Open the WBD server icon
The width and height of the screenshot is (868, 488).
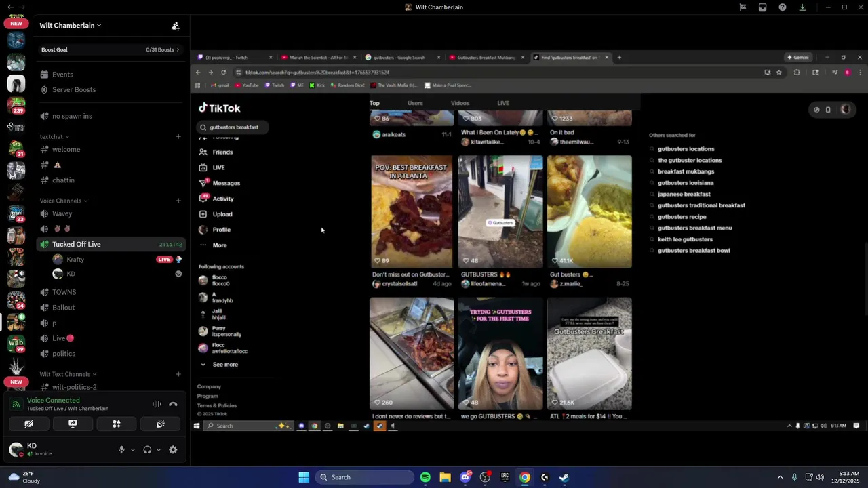coord(16,342)
